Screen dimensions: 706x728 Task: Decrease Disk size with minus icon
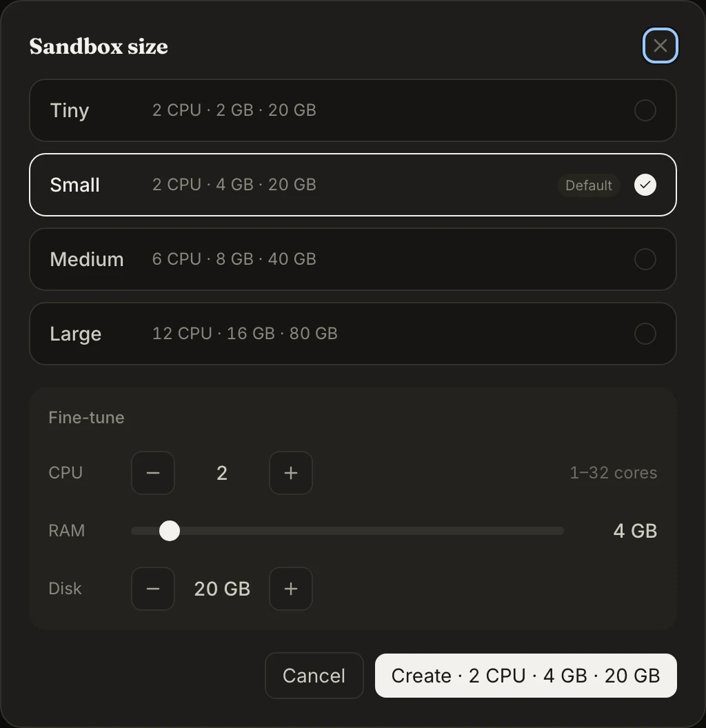(153, 589)
